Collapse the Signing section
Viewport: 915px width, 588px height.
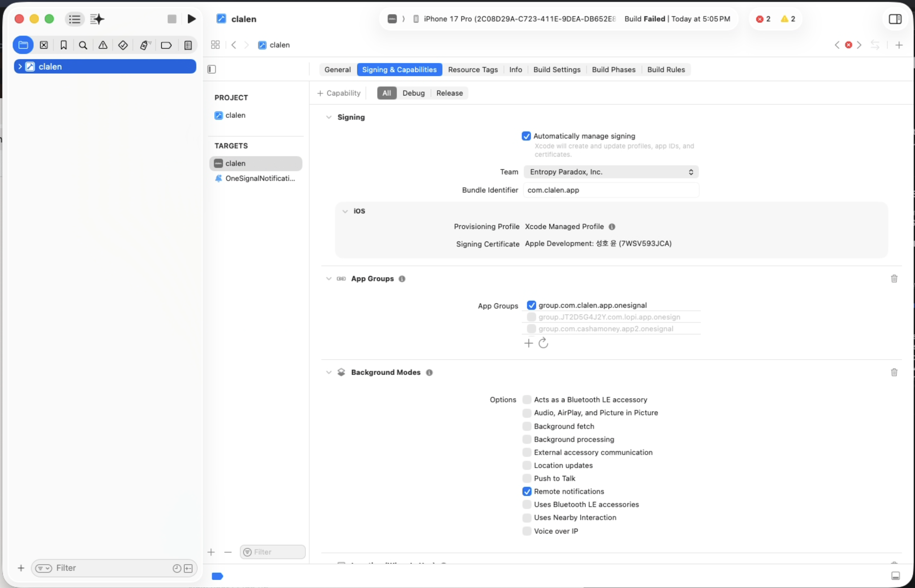(x=328, y=117)
